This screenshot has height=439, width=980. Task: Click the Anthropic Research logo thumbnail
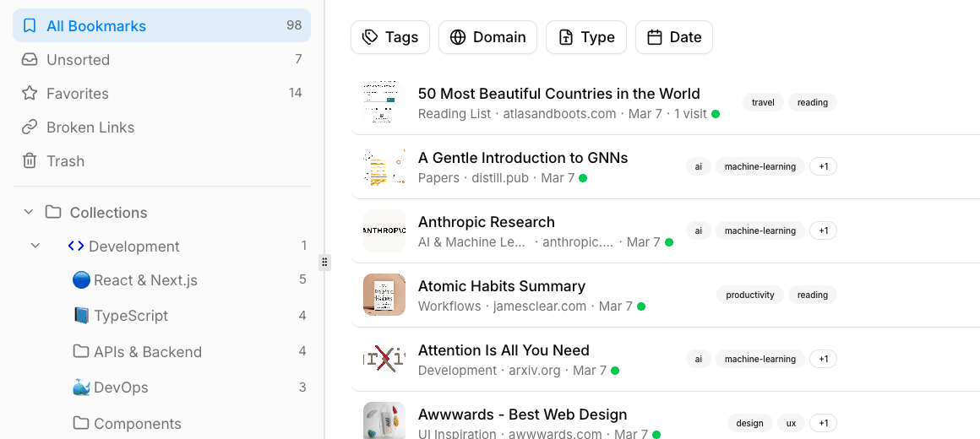(x=384, y=230)
